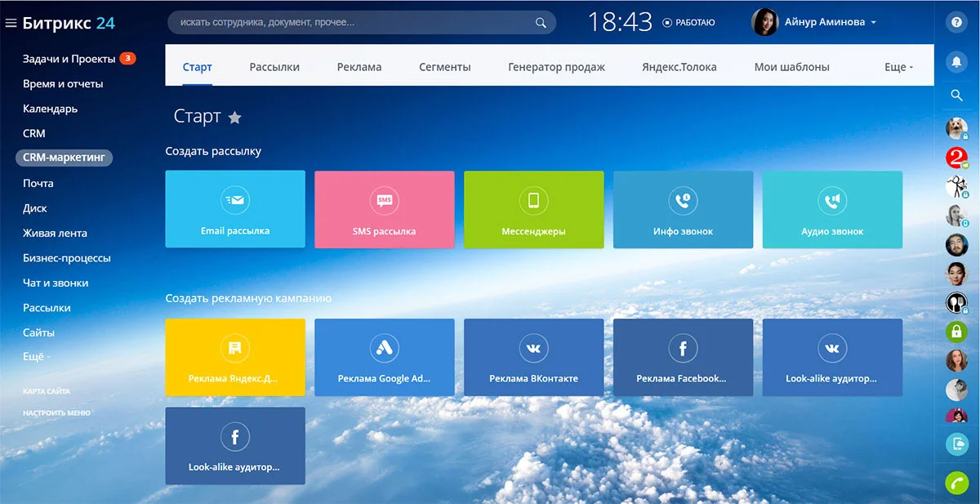The height and width of the screenshot is (504, 980).
Task: Start a Реклама ВКонтакте campaign
Action: pos(533,357)
